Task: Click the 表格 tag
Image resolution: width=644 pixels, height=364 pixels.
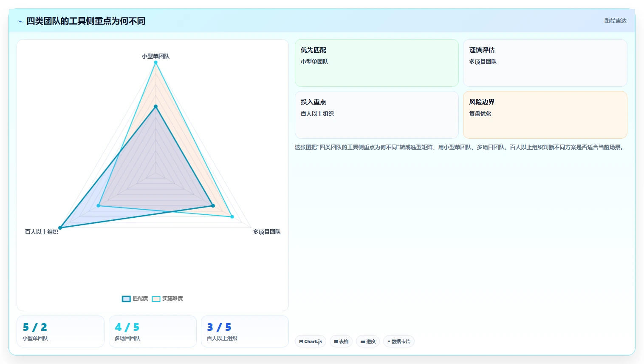Action: tap(341, 341)
